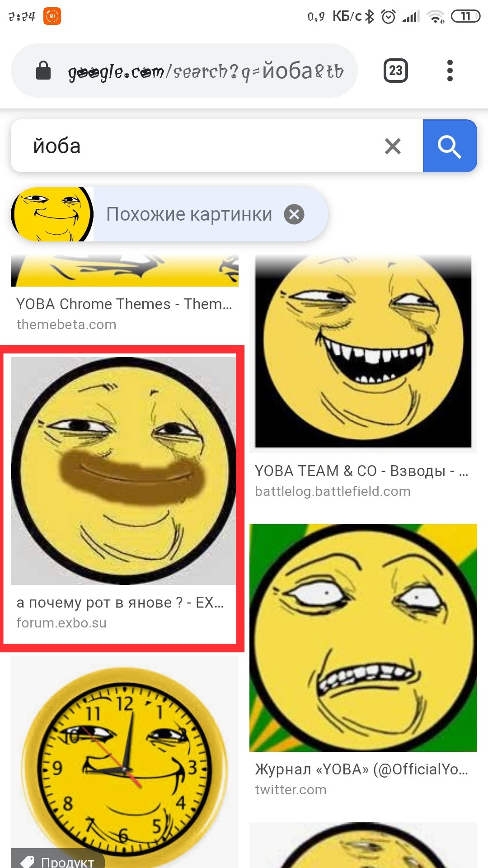Clear the search query with the X
Viewport: 488px width, 868px height.
point(393,146)
